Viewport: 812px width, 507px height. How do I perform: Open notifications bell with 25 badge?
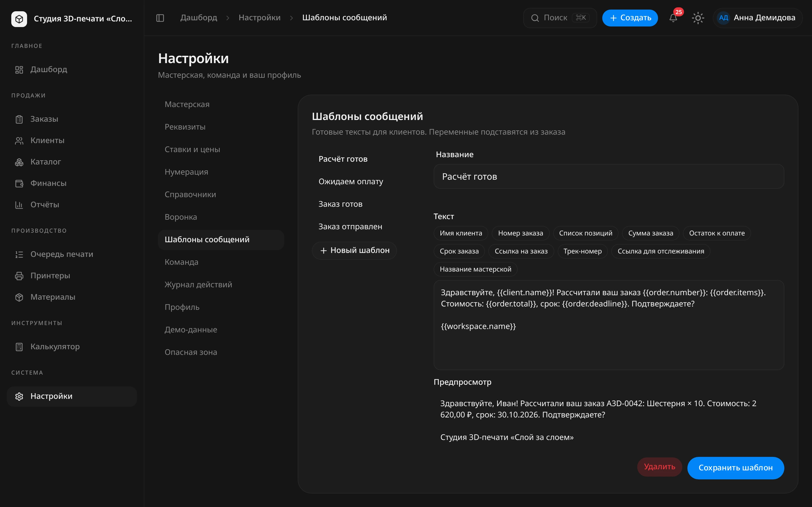(x=673, y=18)
